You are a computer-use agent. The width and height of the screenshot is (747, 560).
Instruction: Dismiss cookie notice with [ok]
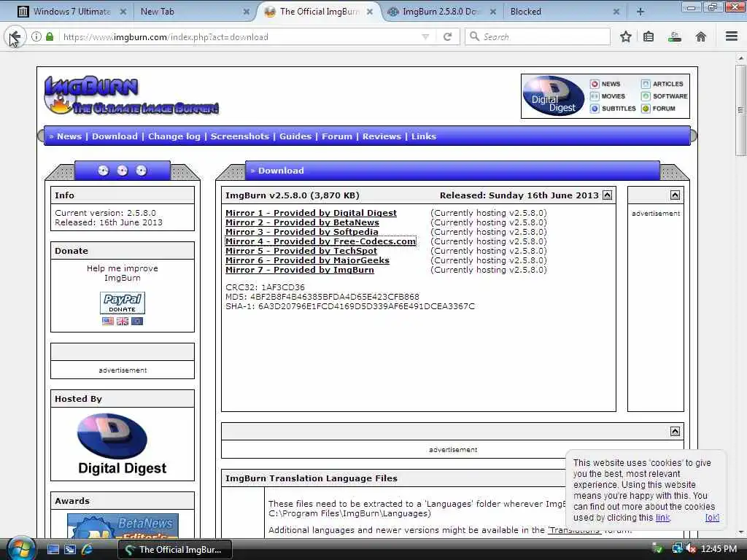pyautogui.click(x=712, y=518)
